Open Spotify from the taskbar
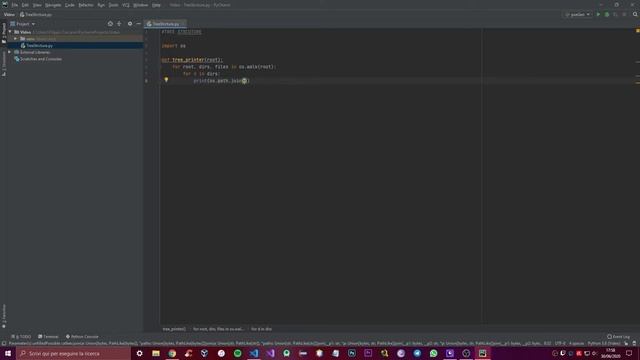640x360 pixels. point(238,353)
